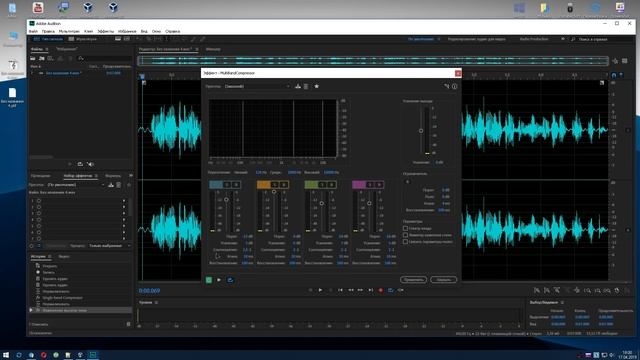Click the blue band threshold slider handle
This screenshot has height=360, width=640.
coord(226,200)
